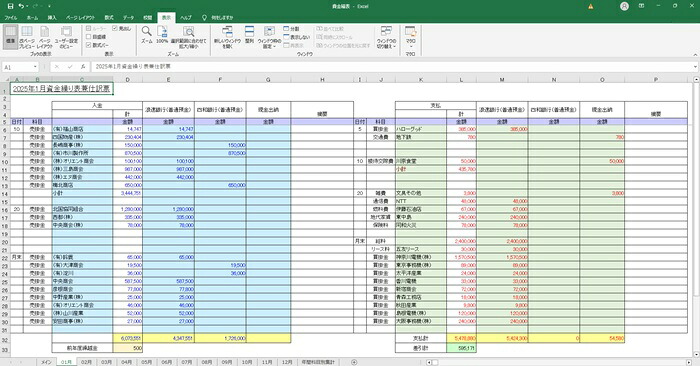The height and width of the screenshot is (366, 700).
Task: Open the Customize Quick Access Toolbar arrow
Action: click(49, 6)
